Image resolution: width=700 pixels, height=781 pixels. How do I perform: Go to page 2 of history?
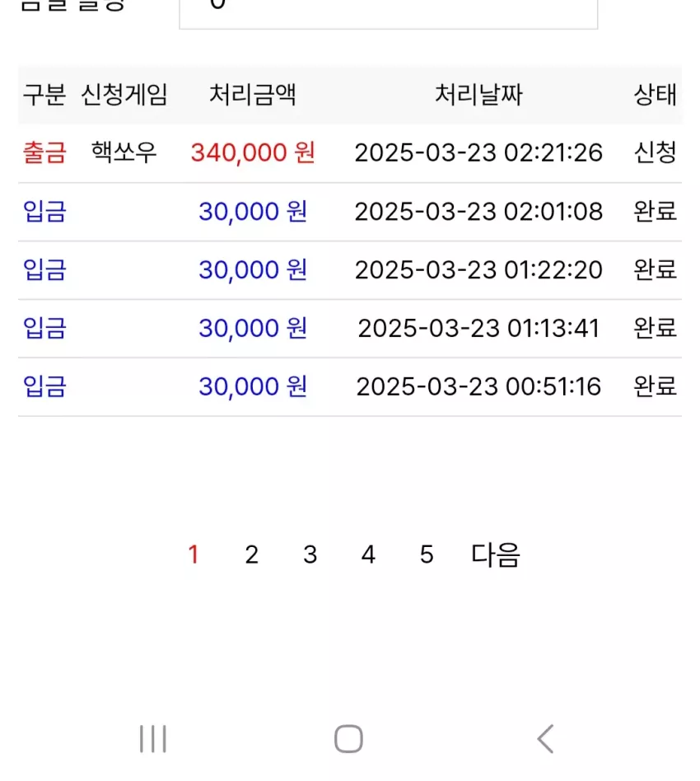tap(251, 554)
